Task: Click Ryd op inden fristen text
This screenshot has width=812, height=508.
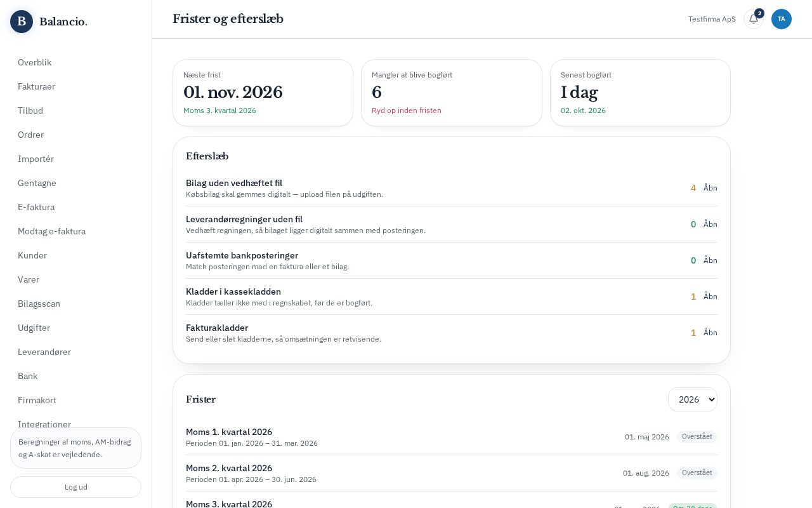Action: click(x=407, y=110)
